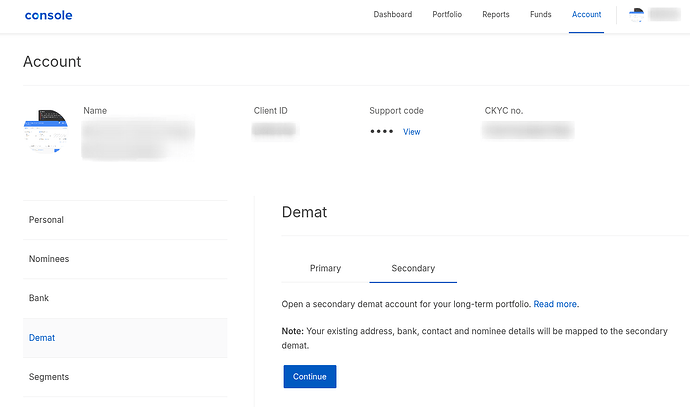Click the blurred CKYC number value
This screenshot has height=407, width=690.
click(x=528, y=131)
